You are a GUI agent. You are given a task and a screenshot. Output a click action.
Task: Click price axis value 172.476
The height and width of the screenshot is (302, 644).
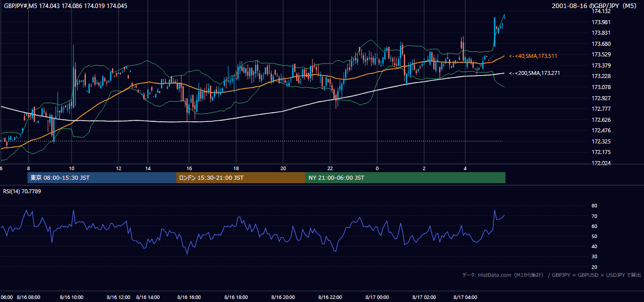point(601,131)
